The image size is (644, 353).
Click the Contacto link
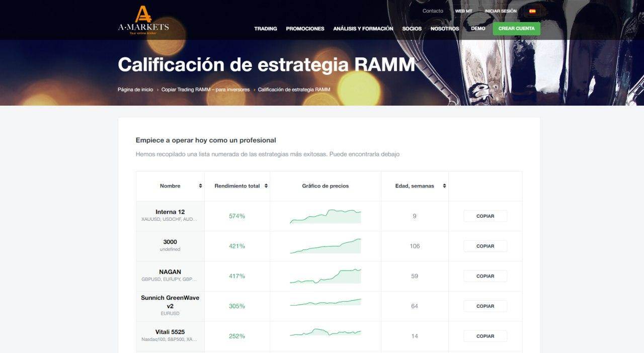[433, 11]
